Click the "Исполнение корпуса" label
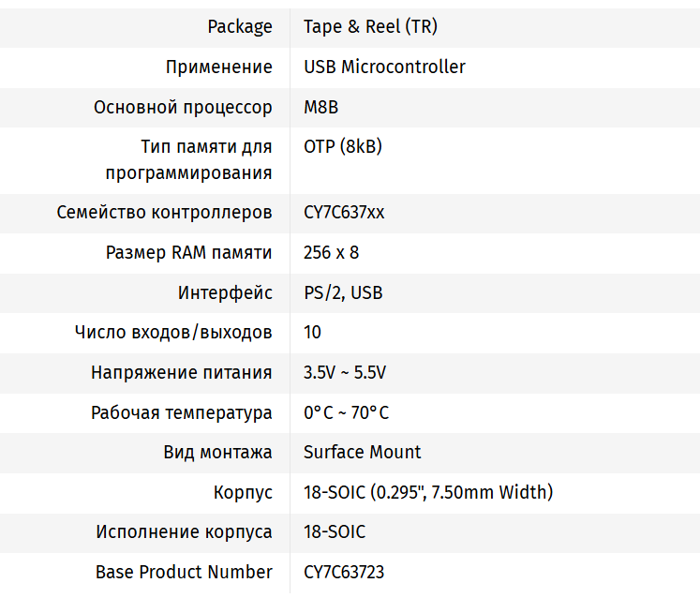The width and height of the screenshot is (700, 598). tap(184, 532)
